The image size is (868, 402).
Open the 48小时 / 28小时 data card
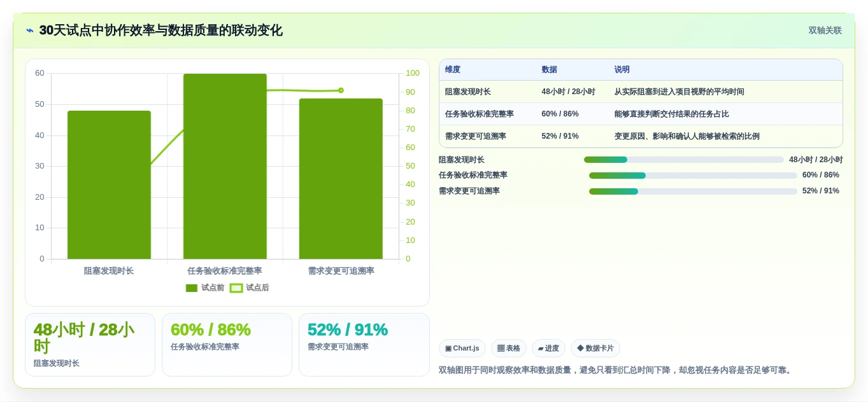tap(90, 345)
